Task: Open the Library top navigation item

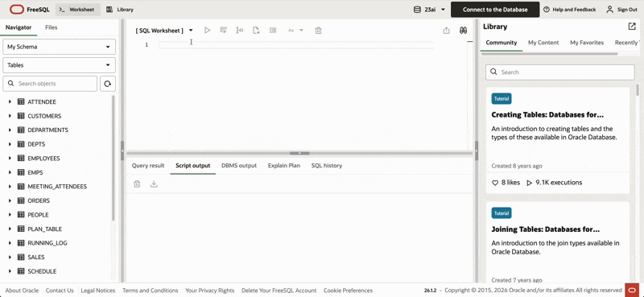Action: (119, 10)
